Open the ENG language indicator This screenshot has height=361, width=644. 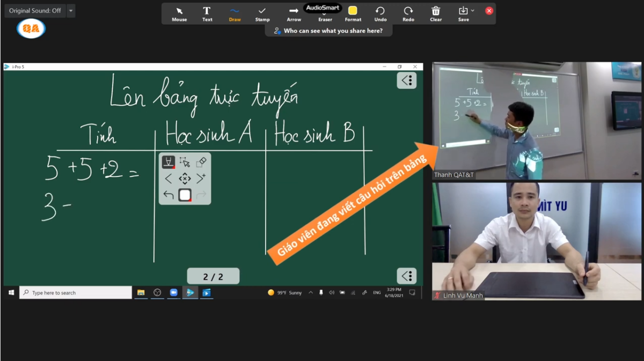pos(377,292)
